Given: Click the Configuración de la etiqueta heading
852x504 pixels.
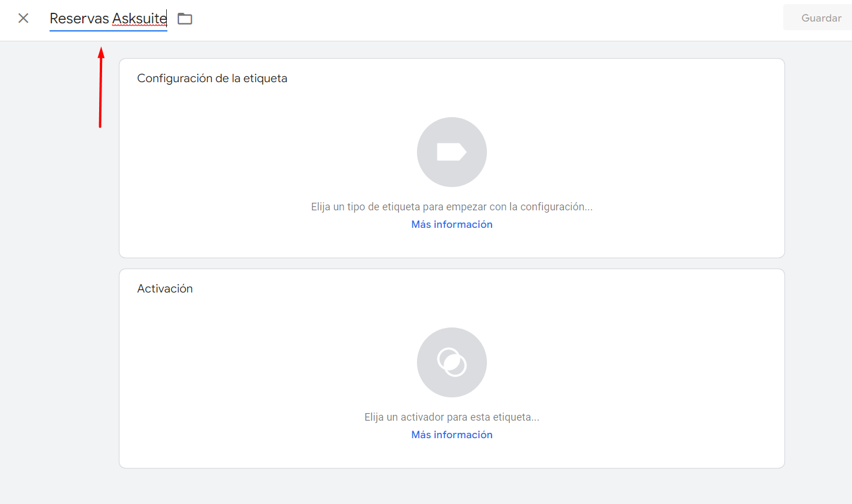Looking at the screenshot, I should tap(212, 78).
